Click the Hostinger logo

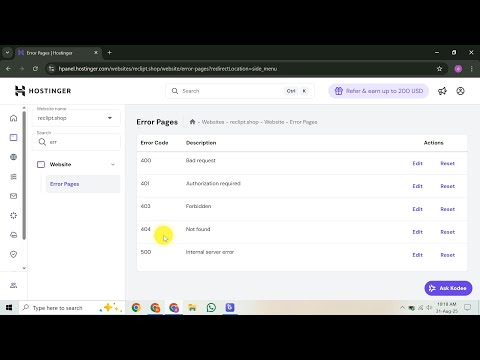point(43,91)
